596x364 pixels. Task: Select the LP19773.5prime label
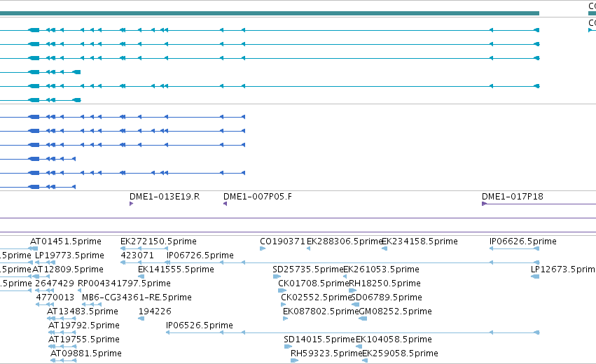click(x=69, y=255)
